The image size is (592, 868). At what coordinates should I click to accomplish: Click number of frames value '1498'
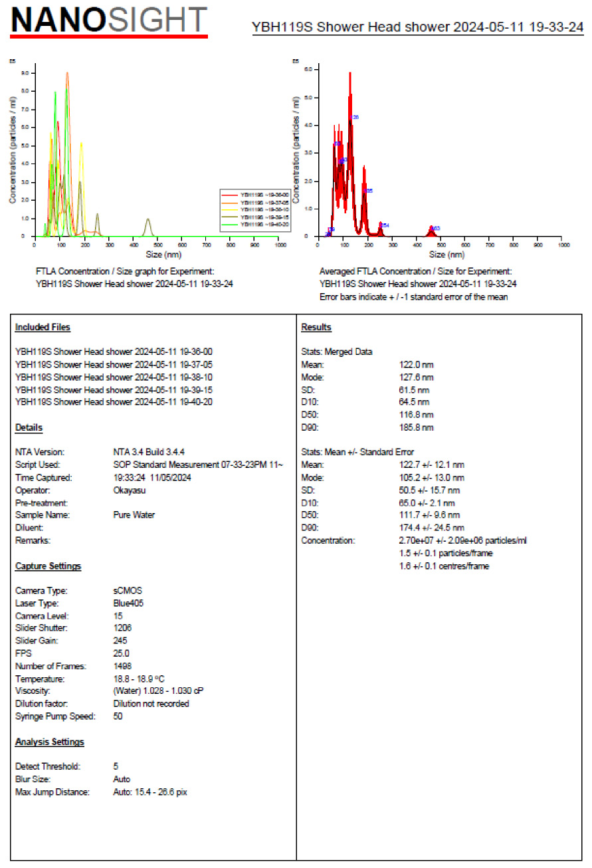tap(122, 666)
